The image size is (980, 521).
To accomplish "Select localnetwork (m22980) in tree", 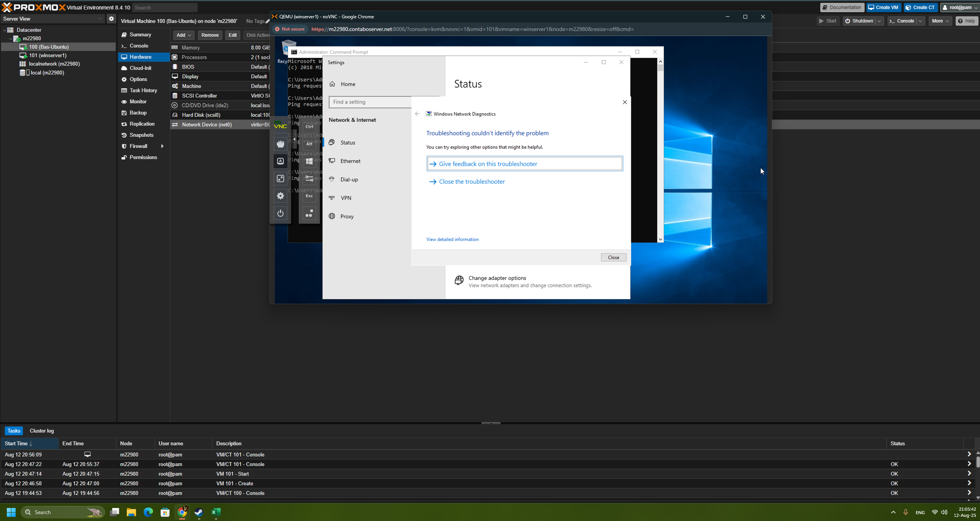I will coord(54,64).
